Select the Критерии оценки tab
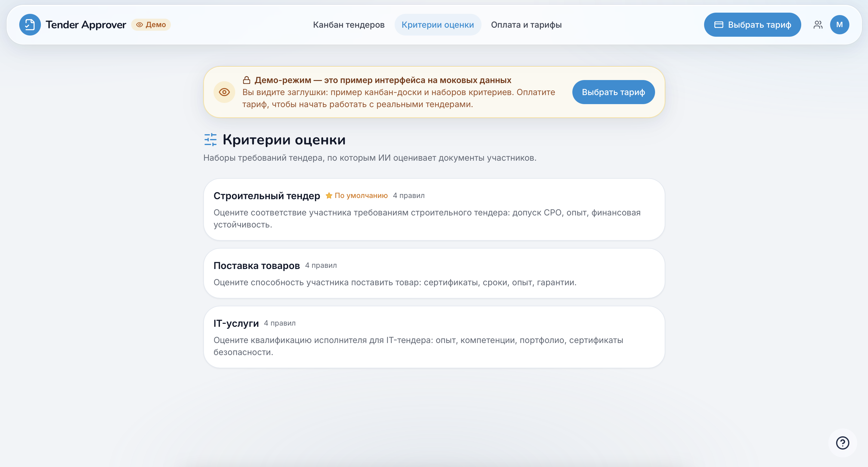The image size is (868, 467). 438,25
